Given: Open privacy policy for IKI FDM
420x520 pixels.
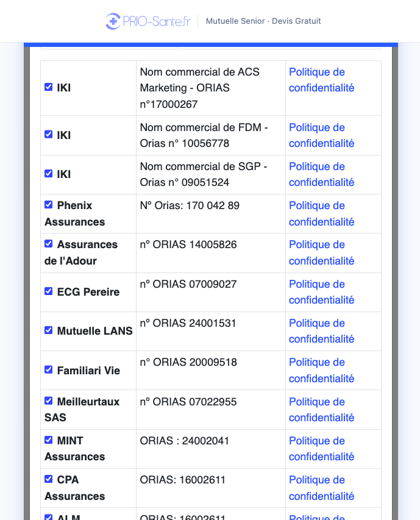Looking at the screenshot, I should coord(321,135).
